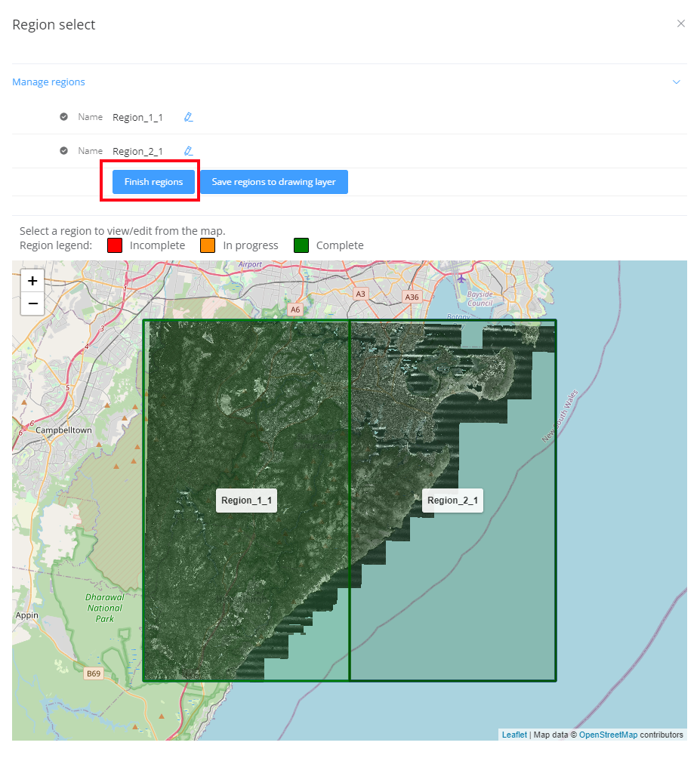Click the check status icon beside Region_2_1

[x=63, y=150]
